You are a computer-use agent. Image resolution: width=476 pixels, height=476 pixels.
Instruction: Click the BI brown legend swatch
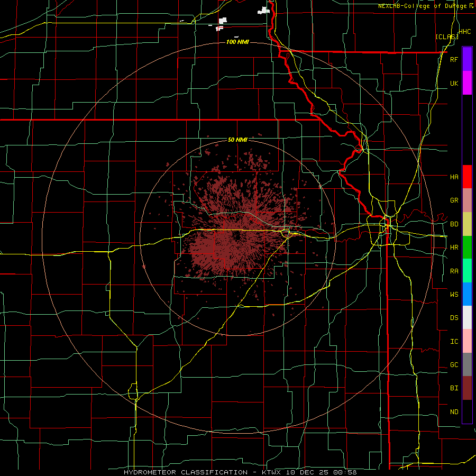[467, 388]
